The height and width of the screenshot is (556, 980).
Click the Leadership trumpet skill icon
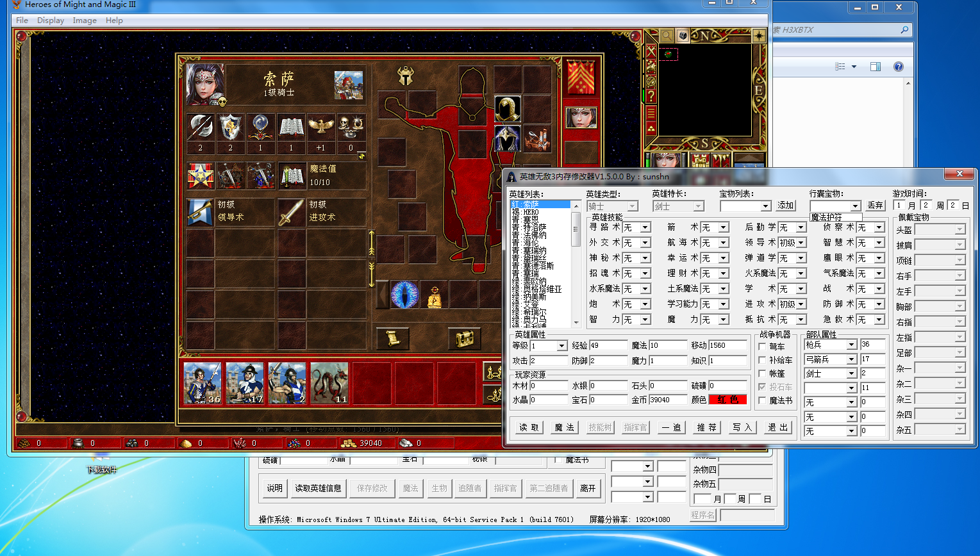pos(200,212)
